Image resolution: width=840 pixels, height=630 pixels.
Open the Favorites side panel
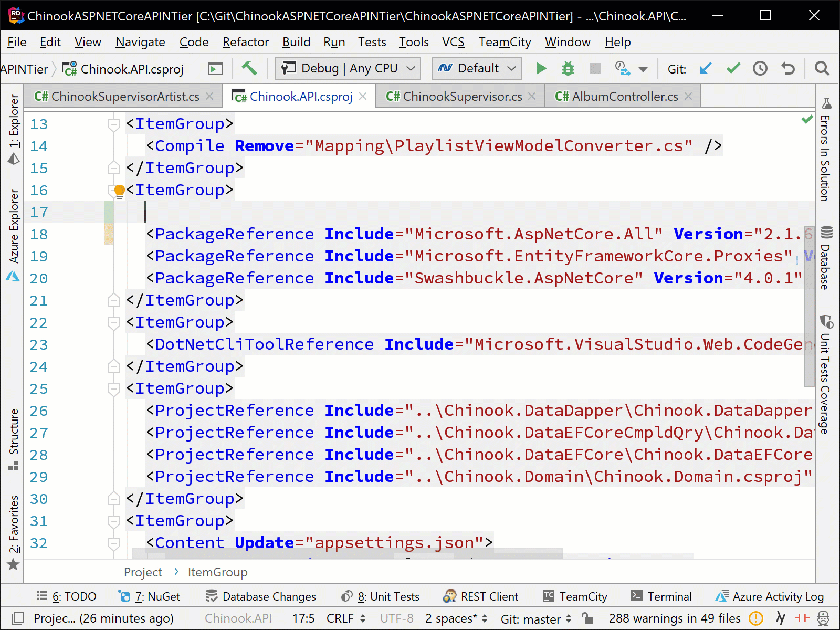click(13, 533)
